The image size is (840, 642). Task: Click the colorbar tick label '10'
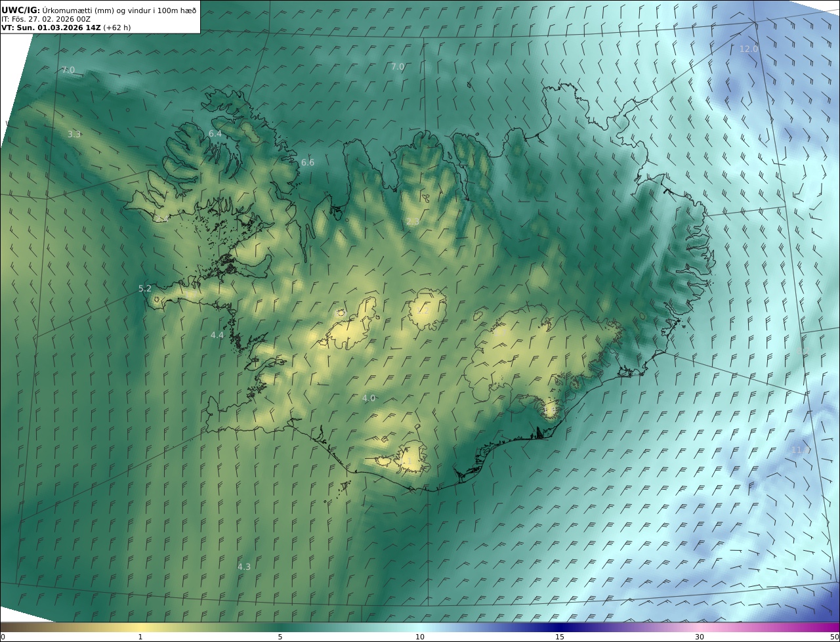[420, 637]
